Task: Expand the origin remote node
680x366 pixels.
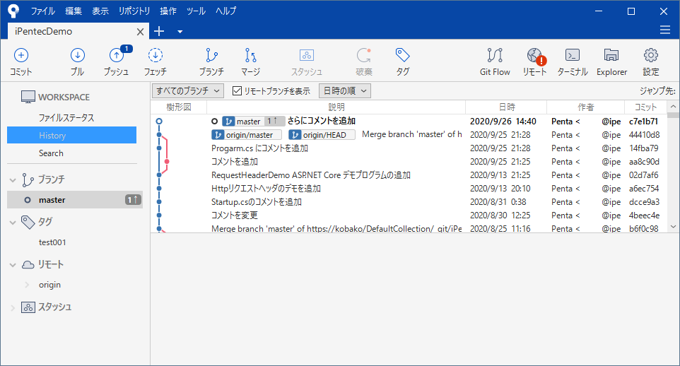Action: click(x=27, y=285)
